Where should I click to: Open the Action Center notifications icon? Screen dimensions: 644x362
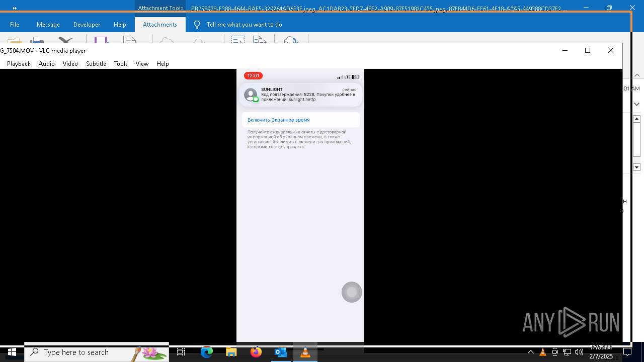(627, 352)
